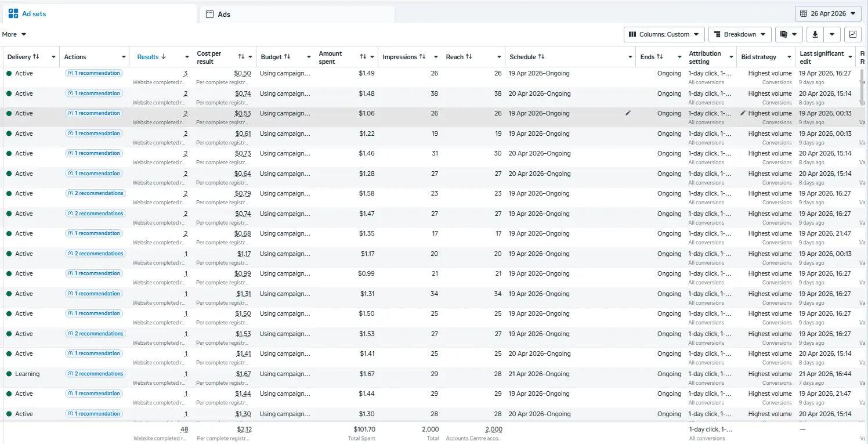This screenshot has width=868, height=444.
Task: Sort by Delivery using its sort arrows
Action: point(36,57)
